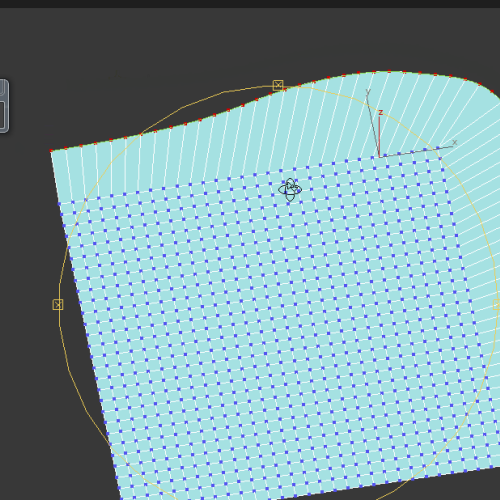The image size is (500, 500).
Task: Click the top square handle of the orbit circle
Action: click(x=278, y=85)
